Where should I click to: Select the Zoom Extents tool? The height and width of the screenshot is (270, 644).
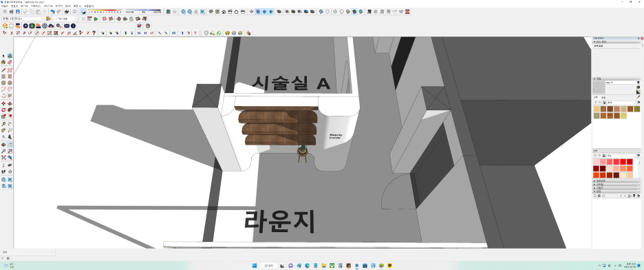click(x=3, y=157)
